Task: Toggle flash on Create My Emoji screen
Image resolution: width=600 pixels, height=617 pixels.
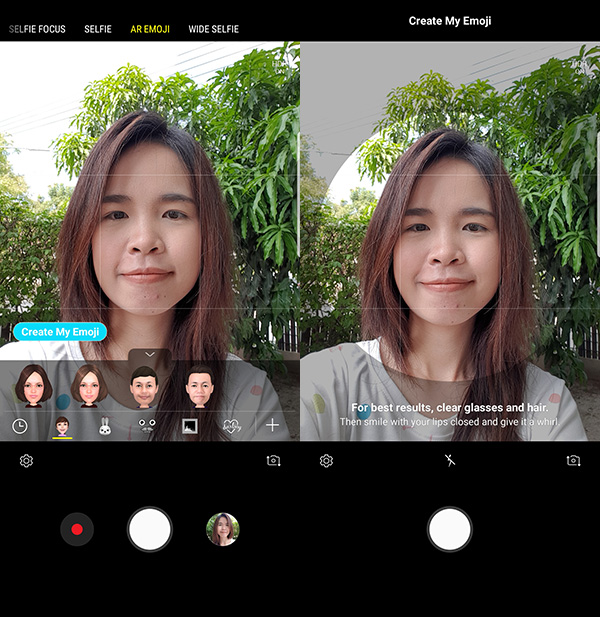Action: [x=450, y=461]
